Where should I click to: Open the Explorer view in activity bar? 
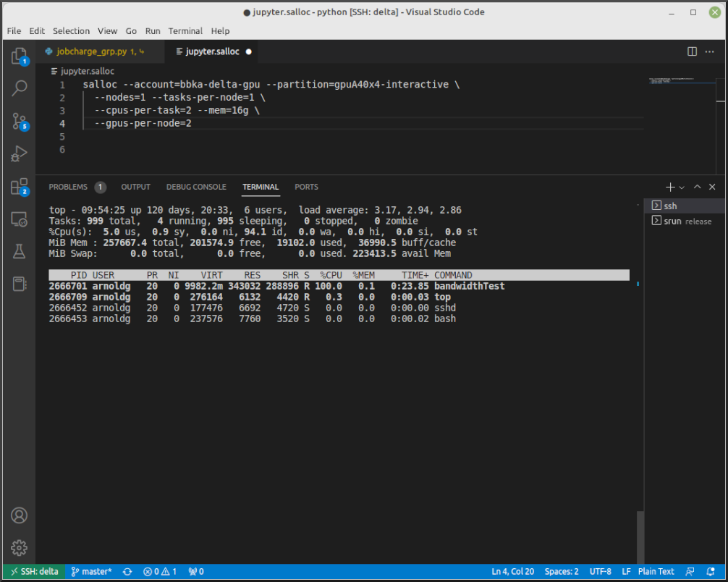[x=20, y=56]
